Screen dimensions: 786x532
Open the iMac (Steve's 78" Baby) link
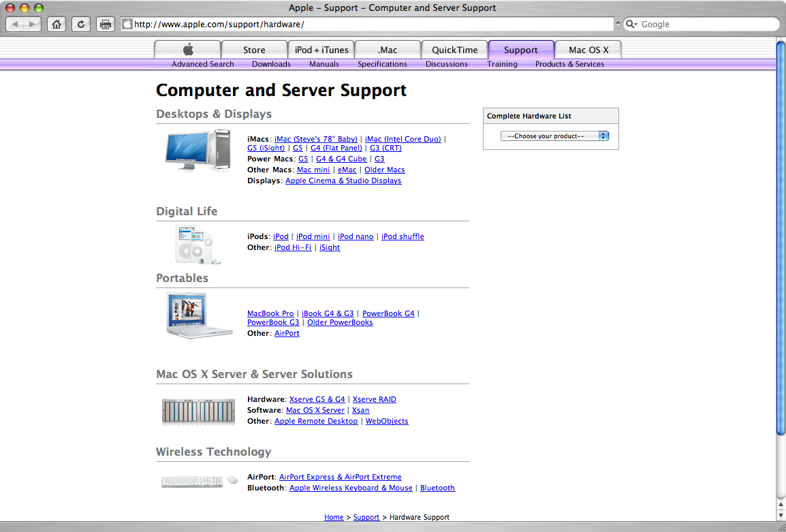(x=316, y=139)
